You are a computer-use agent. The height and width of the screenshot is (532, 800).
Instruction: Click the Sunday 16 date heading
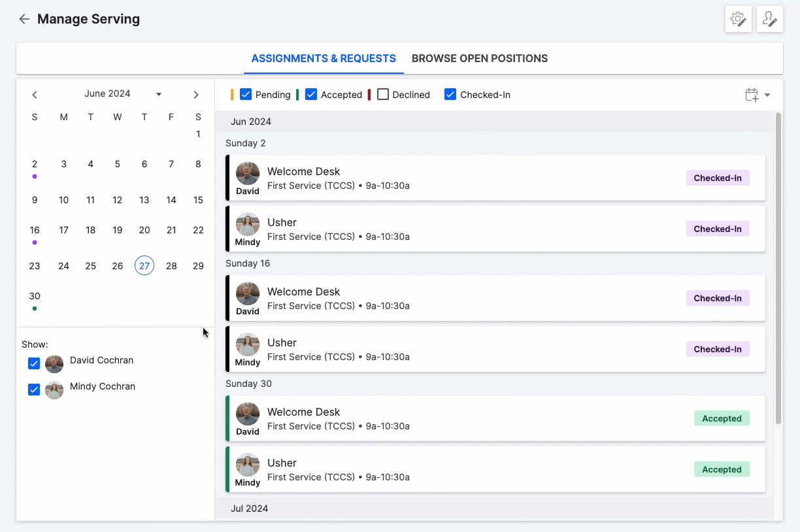(248, 263)
